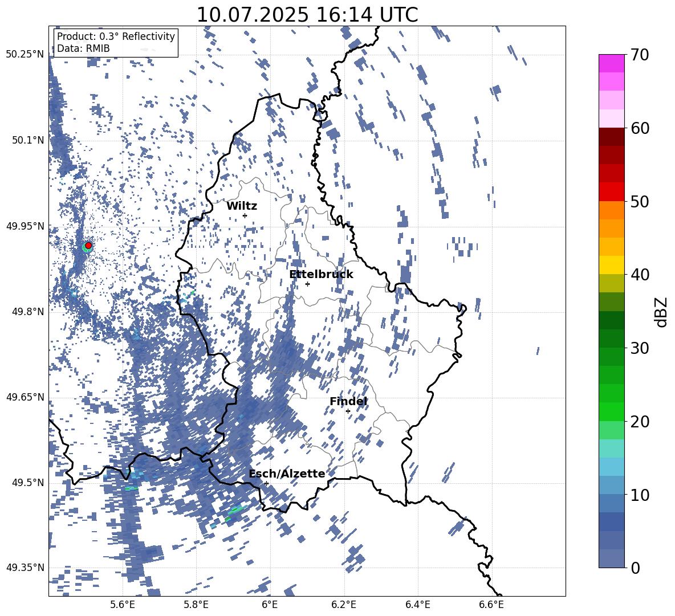The height and width of the screenshot is (616, 675).
Task: Click the Ettelbruck station cross marker
Action: click(307, 284)
